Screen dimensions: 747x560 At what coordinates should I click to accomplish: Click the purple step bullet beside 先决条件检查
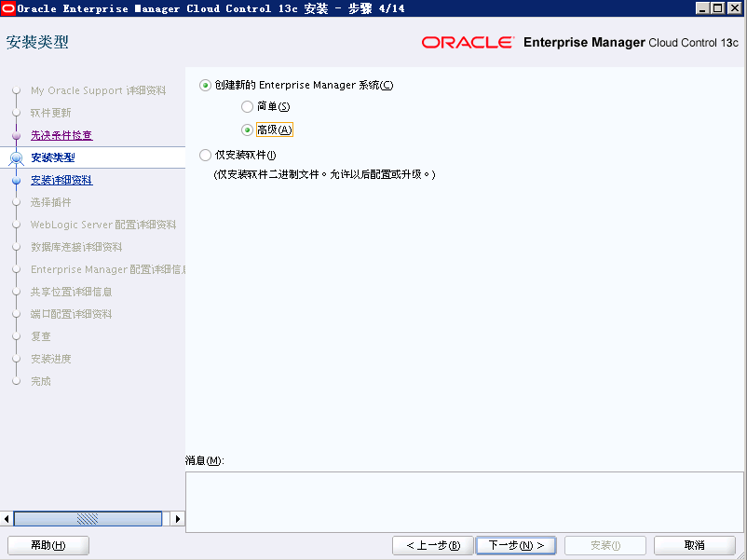click(17, 136)
